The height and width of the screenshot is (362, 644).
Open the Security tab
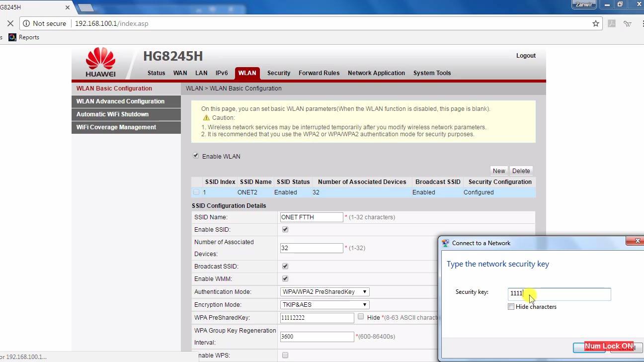279,73
